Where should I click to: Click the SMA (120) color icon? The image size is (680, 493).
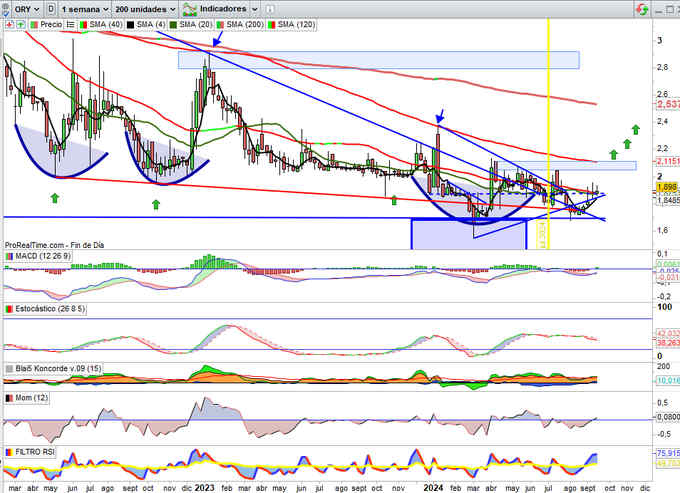click(271, 25)
